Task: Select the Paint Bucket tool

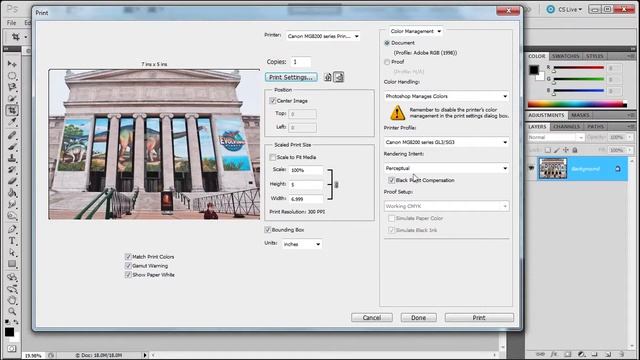Action: 12,192
